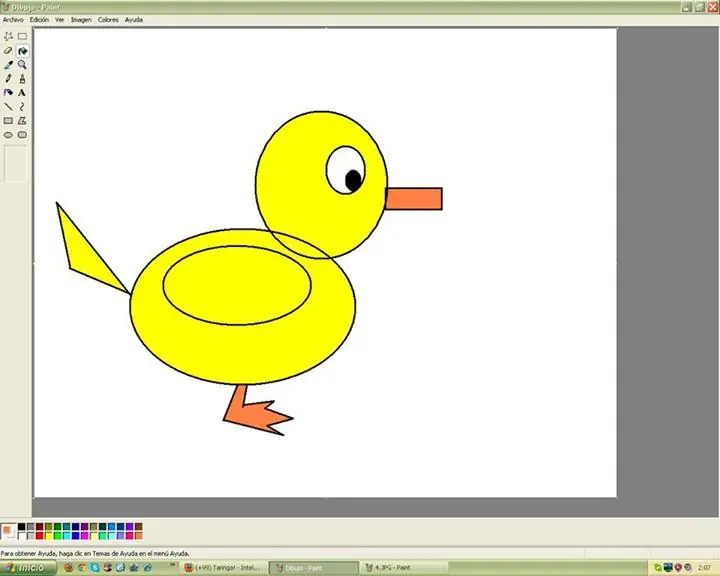
Task: Pick the dark gray palette swatch
Action: (x=31, y=527)
